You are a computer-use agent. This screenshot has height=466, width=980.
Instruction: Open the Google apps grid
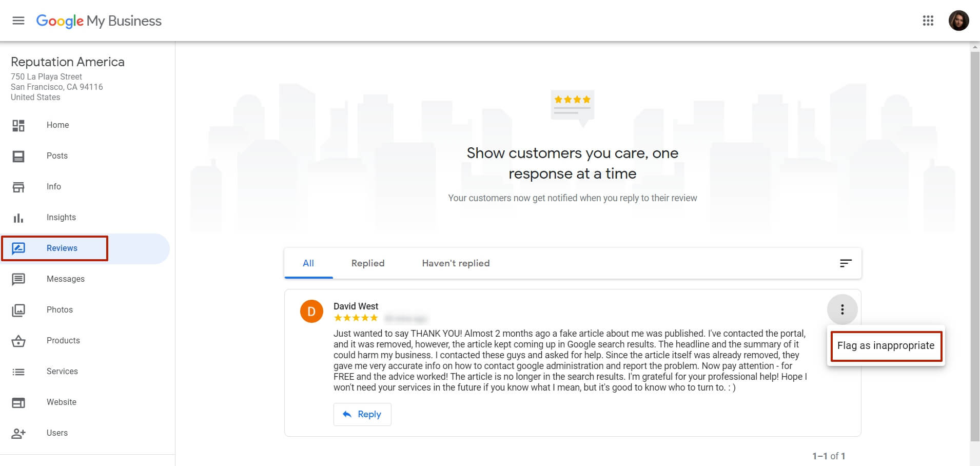928,21
